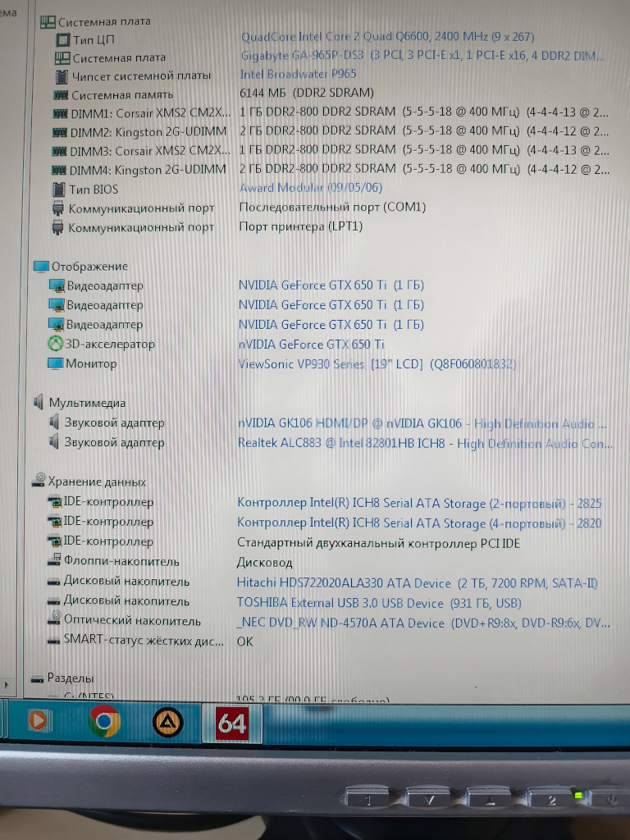
Task: Click the SMART-статус жёстких дисков icon
Action: click(x=53, y=640)
